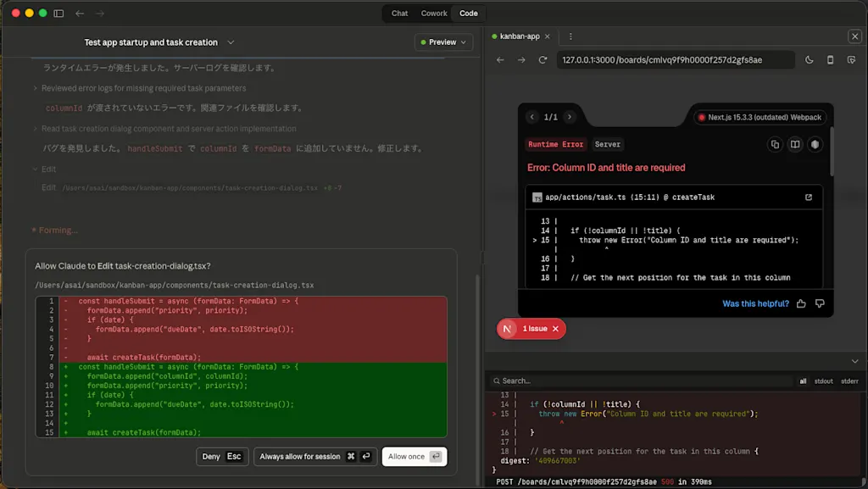868x489 pixels.
Task: Dismiss the 1 Issue badge
Action: (556, 329)
